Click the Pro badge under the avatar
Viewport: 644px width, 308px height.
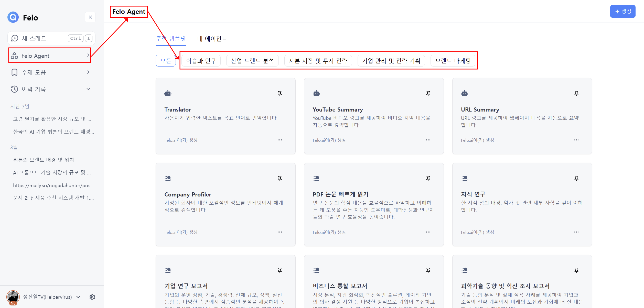(13, 304)
